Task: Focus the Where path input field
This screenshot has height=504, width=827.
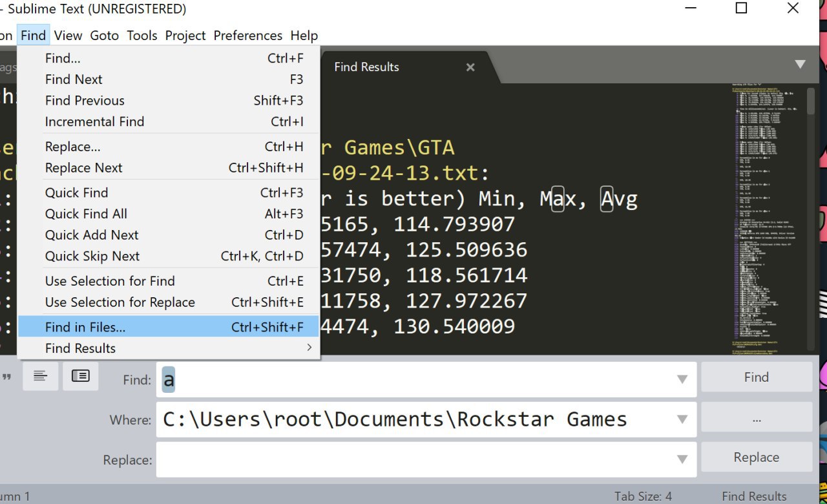Action: pyautogui.click(x=426, y=420)
